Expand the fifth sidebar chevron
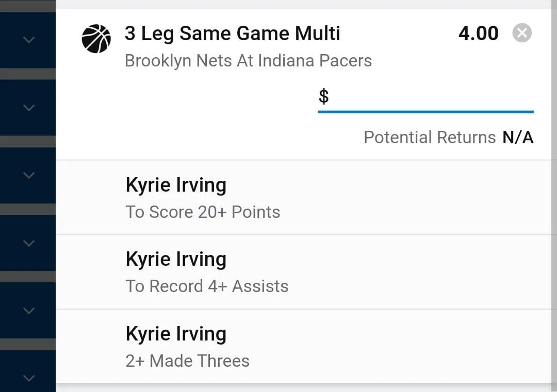Image resolution: width=557 pixels, height=392 pixels. (29, 311)
